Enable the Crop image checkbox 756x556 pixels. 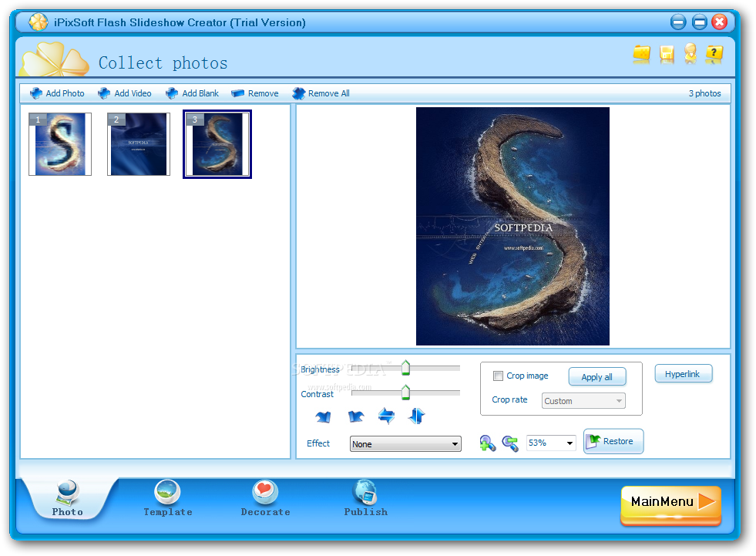(x=498, y=376)
